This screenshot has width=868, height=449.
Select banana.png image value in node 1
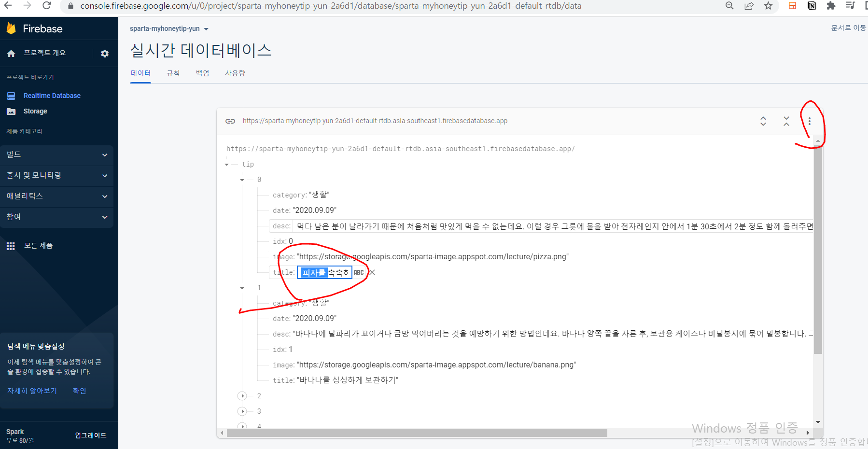pos(436,365)
